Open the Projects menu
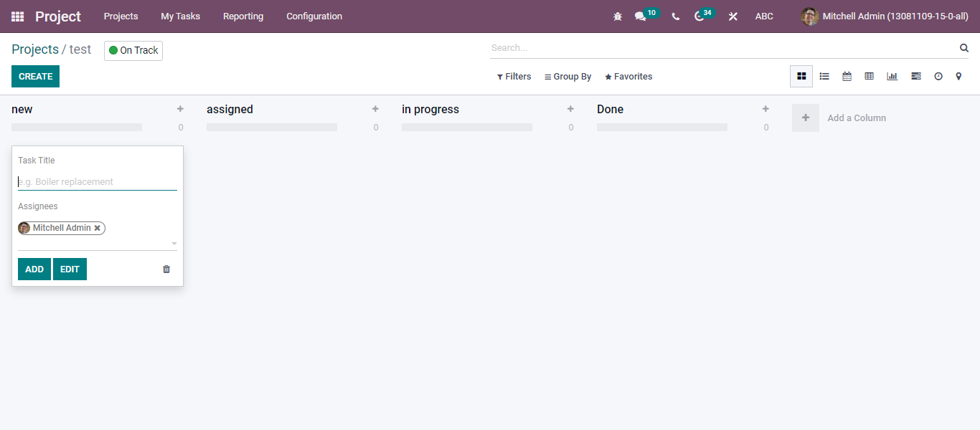 click(x=121, y=16)
